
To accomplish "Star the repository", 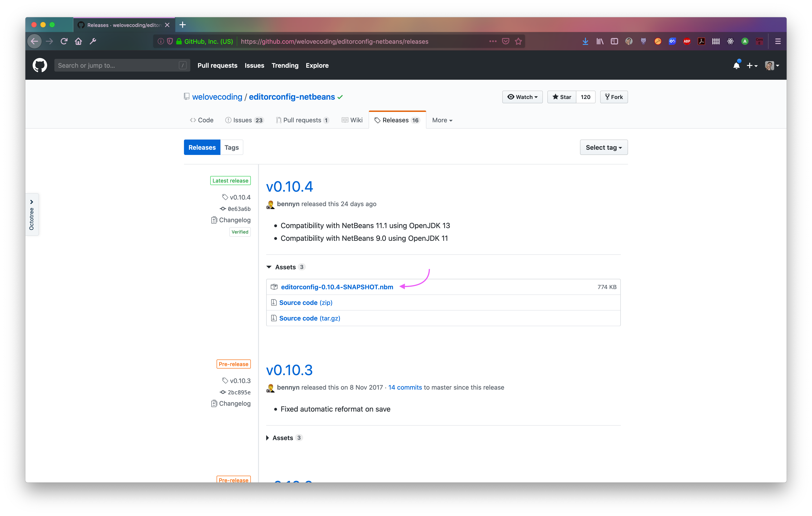I will tap(562, 97).
